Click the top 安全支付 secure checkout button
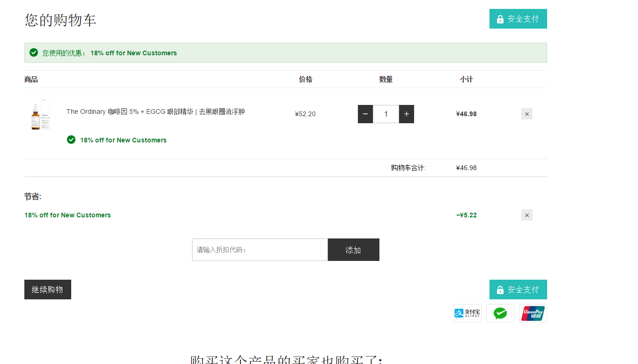 tap(518, 19)
